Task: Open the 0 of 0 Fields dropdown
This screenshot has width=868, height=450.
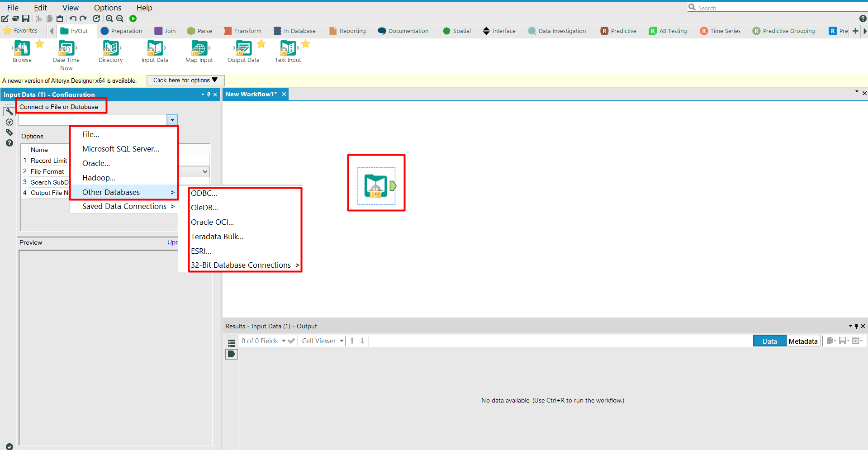Action: [263, 341]
